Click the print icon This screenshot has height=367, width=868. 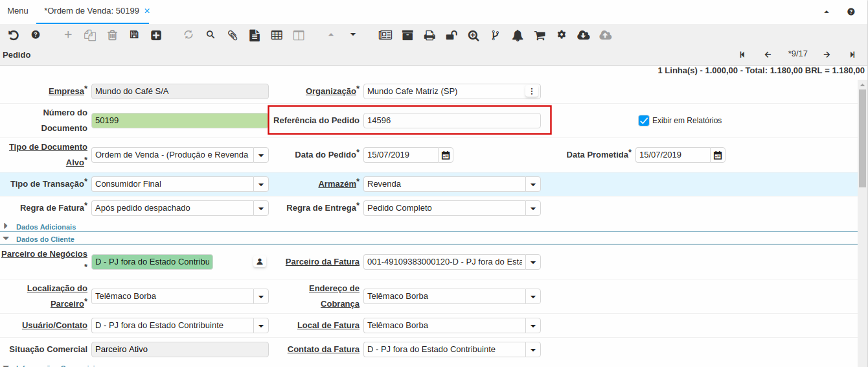429,35
